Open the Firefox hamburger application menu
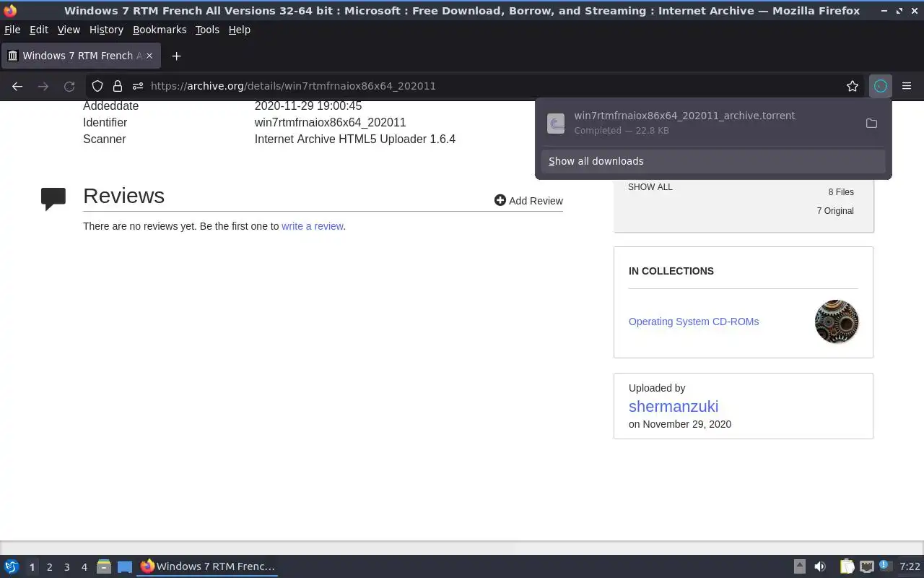The width and height of the screenshot is (924, 578). [x=907, y=86]
